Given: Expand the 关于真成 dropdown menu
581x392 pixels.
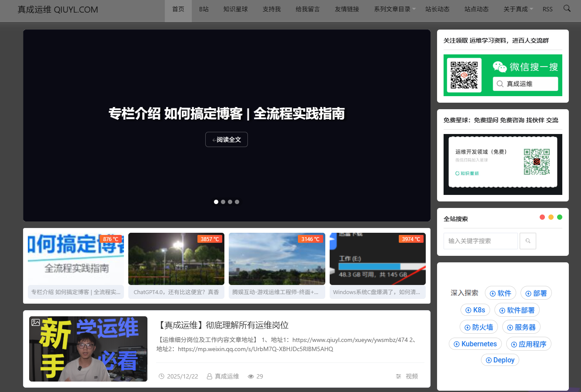Looking at the screenshot, I should (515, 8).
